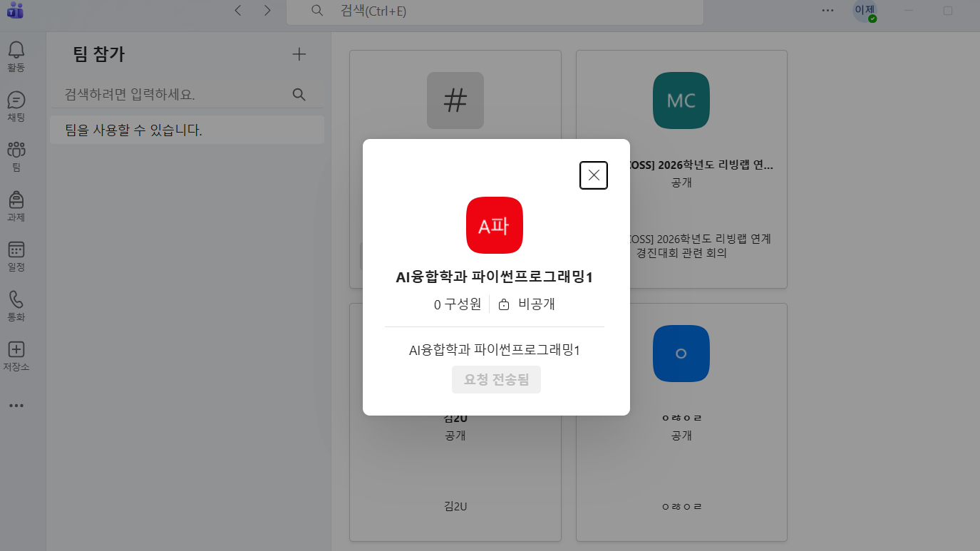This screenshot has height=551, width=980.
Task: Click the 경진대회 관련 회의 description text
Action: pyautogui.click(x=681, y=252)
